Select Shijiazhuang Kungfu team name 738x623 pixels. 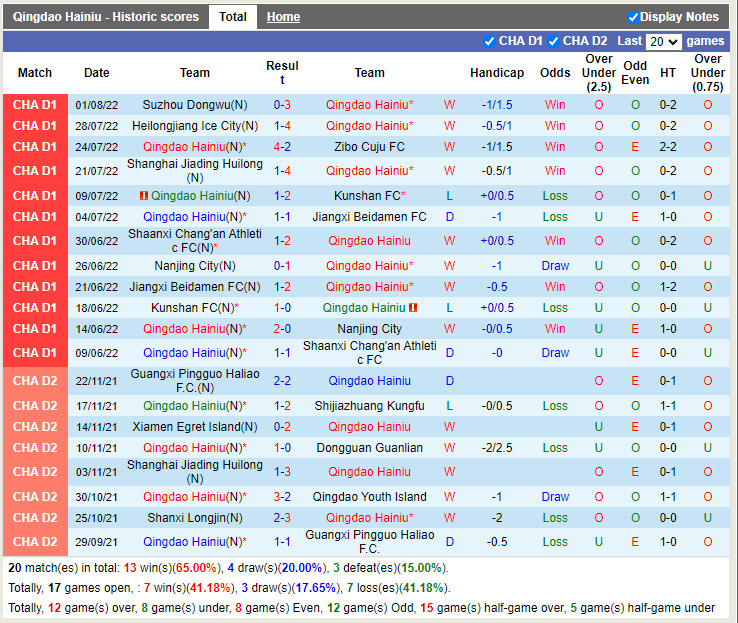tap(369, 406)
